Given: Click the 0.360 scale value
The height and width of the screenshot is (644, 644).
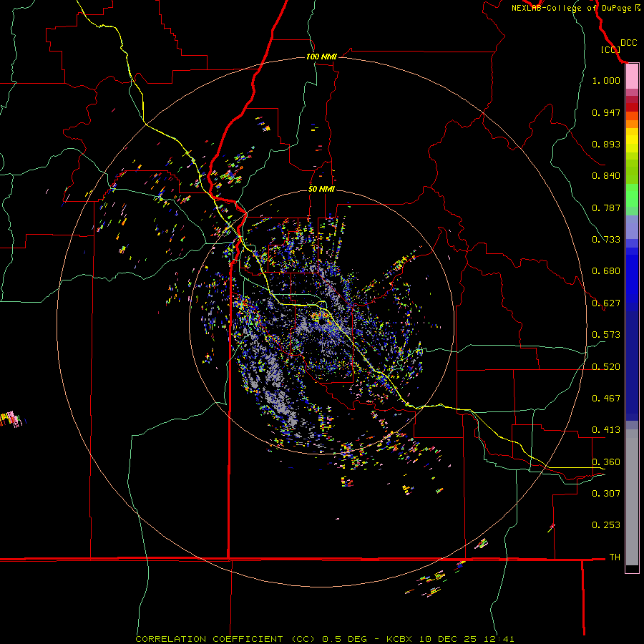Looking at the screenshot, I should point(606,462).
